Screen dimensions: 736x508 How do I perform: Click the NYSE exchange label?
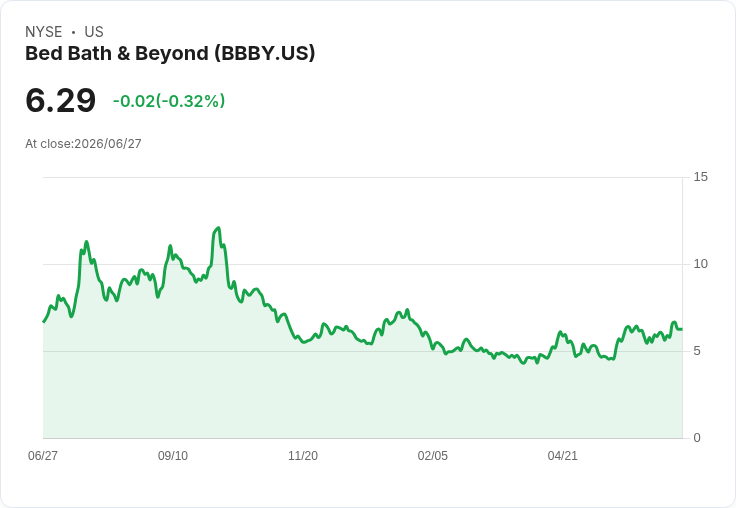(x=44, y=32)
